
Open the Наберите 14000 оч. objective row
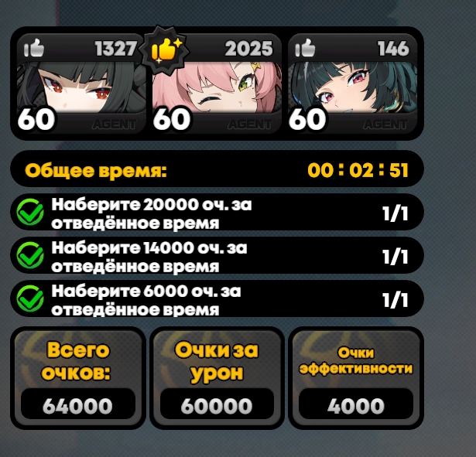point(217,255)
